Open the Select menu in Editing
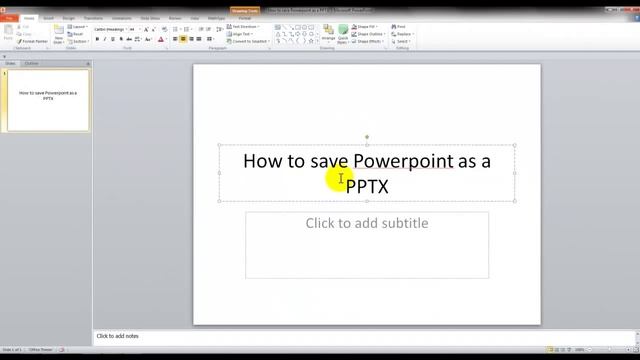This screenshot has height=360, width=640. pos(400,41)
